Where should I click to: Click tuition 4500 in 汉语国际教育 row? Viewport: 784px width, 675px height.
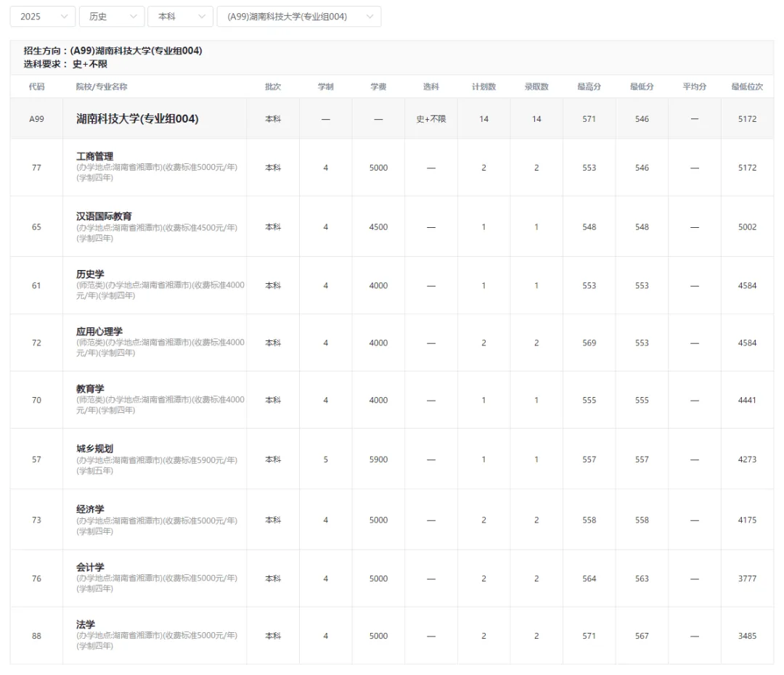378,227
